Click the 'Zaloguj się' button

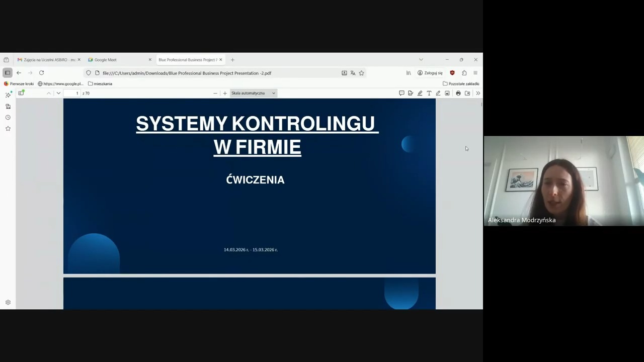coord(430,73)
